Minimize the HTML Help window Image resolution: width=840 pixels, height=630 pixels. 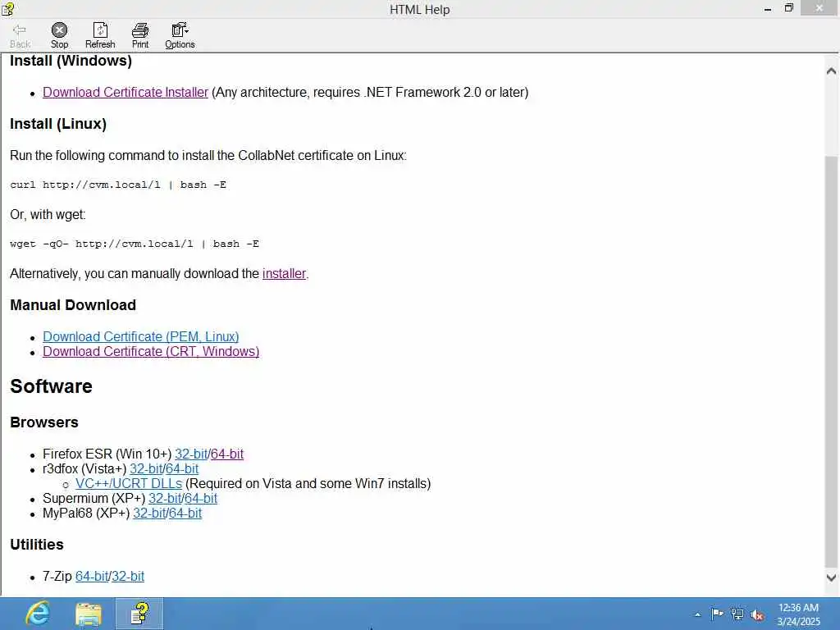[x=768, y=8]
